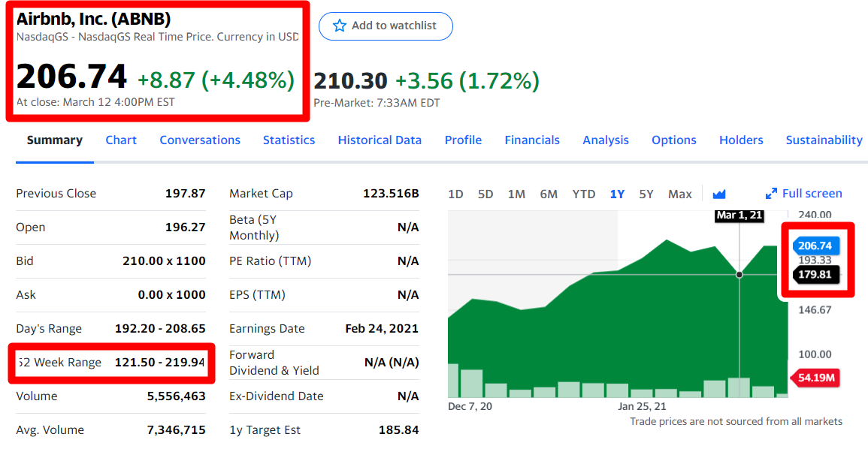This screenshot has height=455, width=868.
Task: Click the Forward Dividend & Yield label
Action: coord(274,363)
